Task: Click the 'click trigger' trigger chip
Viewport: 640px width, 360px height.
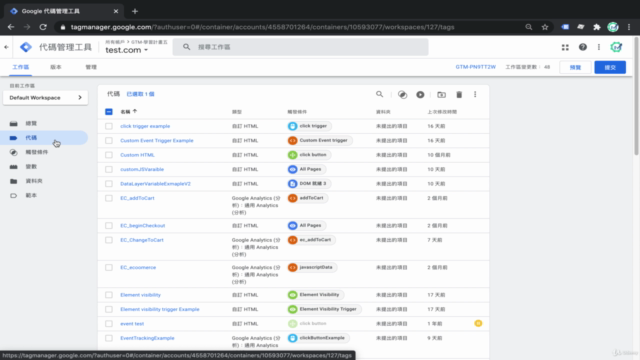Action: (309, 126)
